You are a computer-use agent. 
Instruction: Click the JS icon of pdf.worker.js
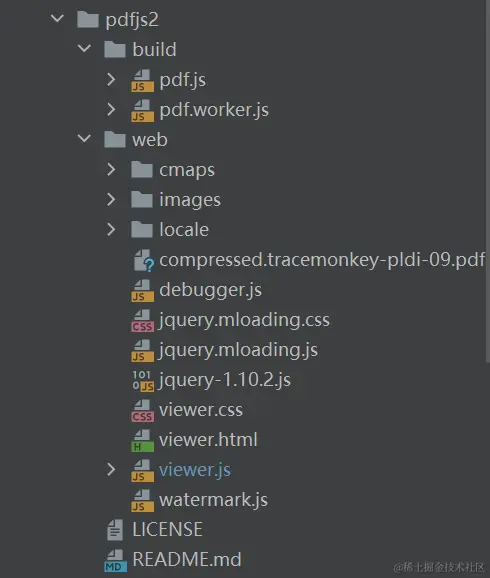coord(142,110)
